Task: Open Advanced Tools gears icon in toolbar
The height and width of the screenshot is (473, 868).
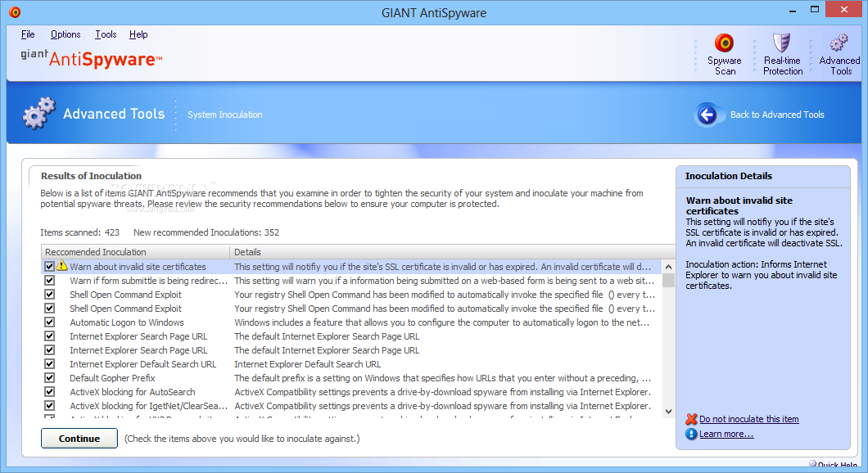Action: click(839, 43)
